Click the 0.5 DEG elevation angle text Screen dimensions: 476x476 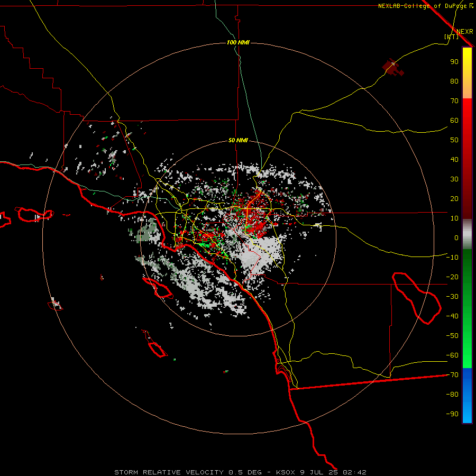point(245,472)
